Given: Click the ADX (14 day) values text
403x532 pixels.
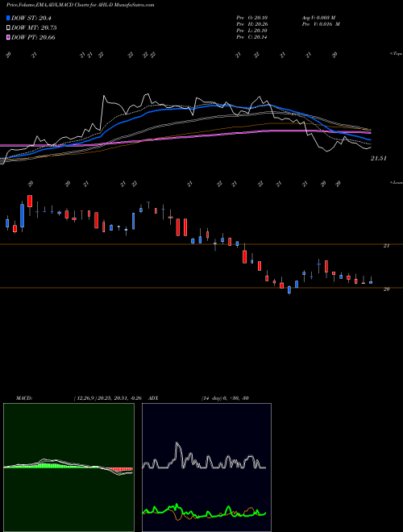Looking at the screenshot, I should (x=225, y=398).
